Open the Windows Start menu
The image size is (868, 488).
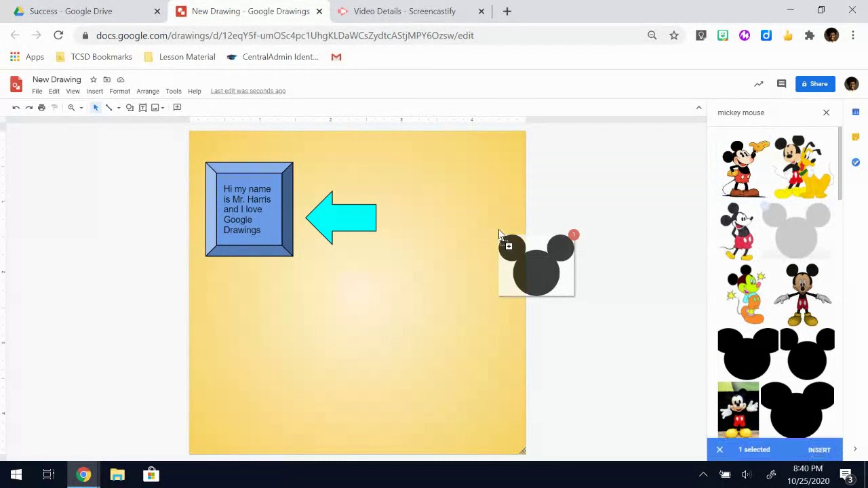16,474
